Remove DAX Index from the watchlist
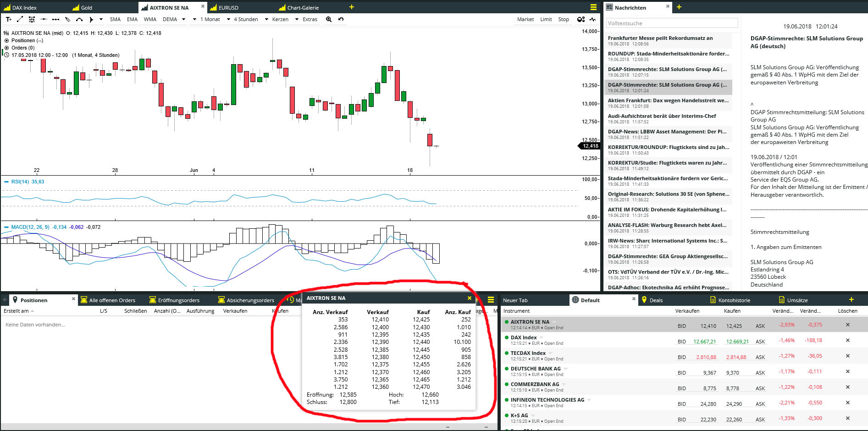Image resolution: width=868 pixels, height=431 pixels. (x=848, y=340)
